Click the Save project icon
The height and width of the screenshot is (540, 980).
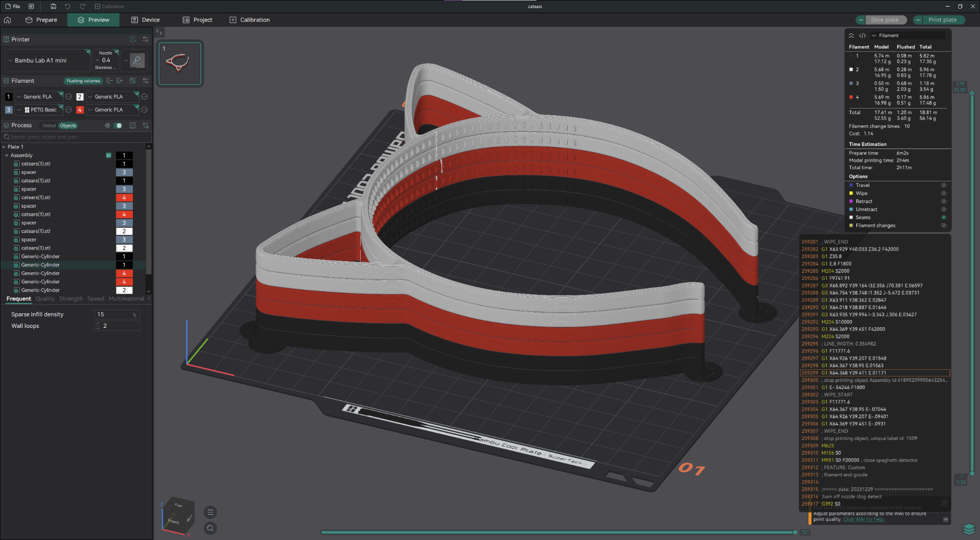pyautogui.click(x=53, y=6)
